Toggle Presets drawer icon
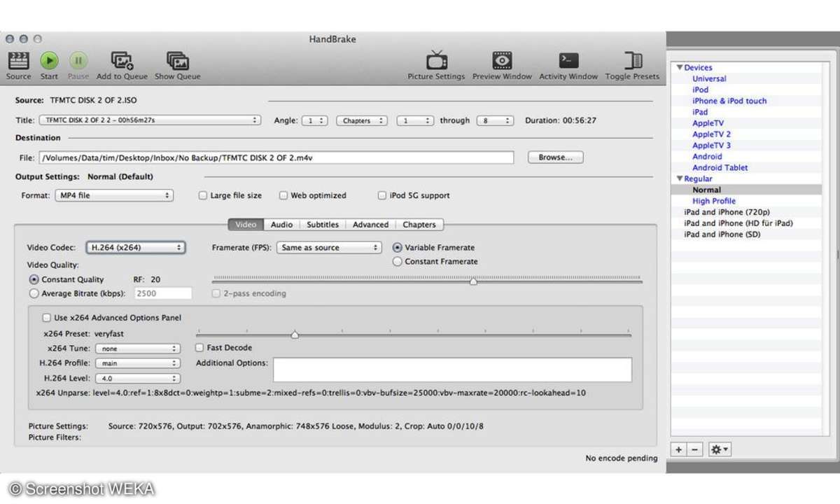The image size is (840, 504). 633,60
